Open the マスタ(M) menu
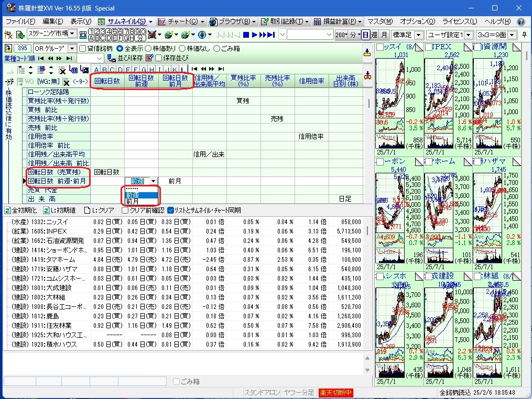Image resolution: width=532 pixels, height=399 pixels. coord(380,21)
